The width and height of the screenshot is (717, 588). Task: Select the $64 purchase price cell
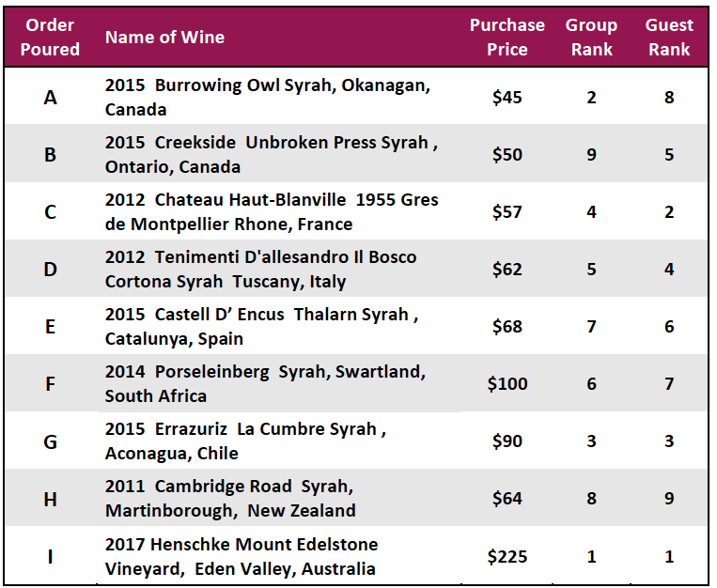click(507, 499)
